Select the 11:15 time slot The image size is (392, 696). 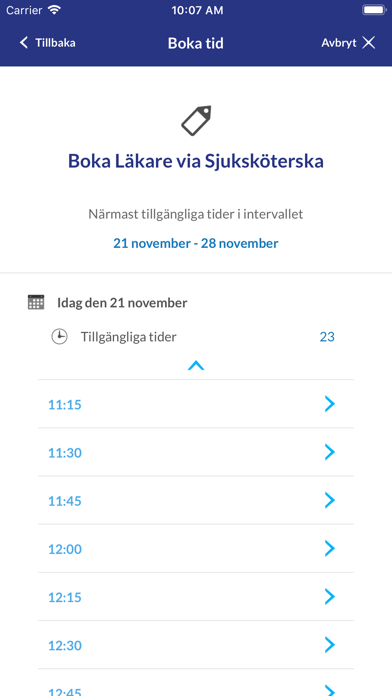click(x=196, y=404)
